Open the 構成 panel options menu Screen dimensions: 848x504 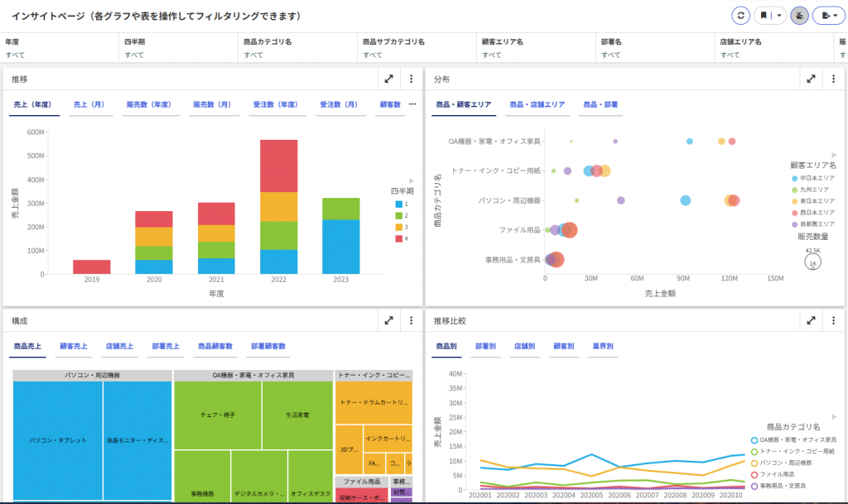[x=411, y=320]
